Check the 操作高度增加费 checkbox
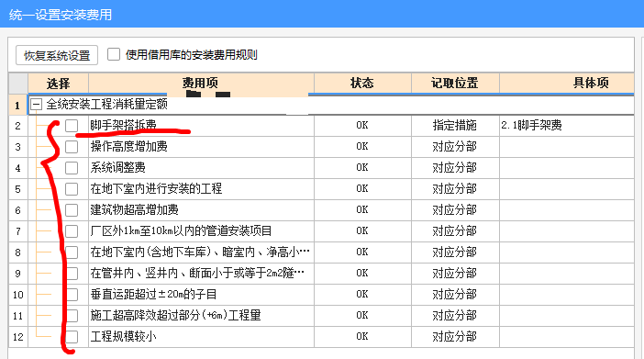 72,146
